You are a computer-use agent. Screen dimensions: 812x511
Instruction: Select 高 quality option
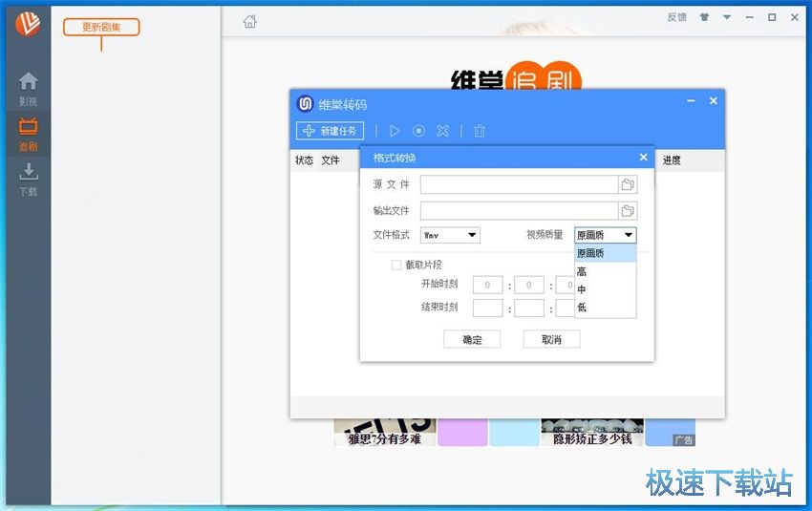pyautogui.click(x=606, y=271)
